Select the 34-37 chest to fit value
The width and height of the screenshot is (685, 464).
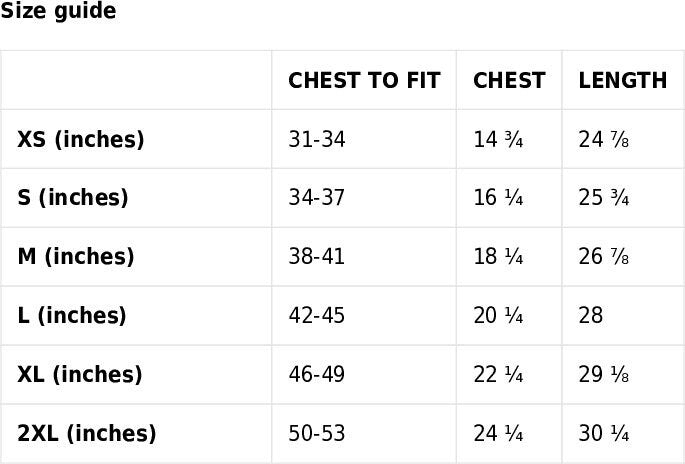click(316, 198)
